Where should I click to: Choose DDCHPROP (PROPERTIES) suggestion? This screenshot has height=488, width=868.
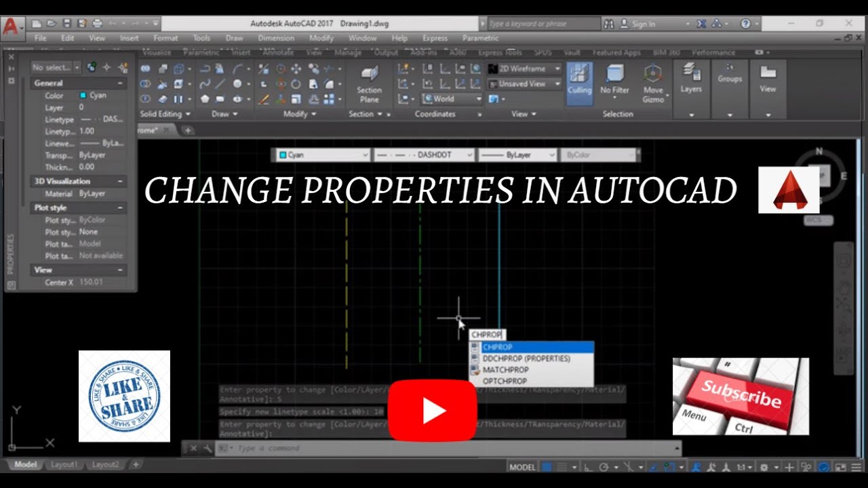pos(532,359)
